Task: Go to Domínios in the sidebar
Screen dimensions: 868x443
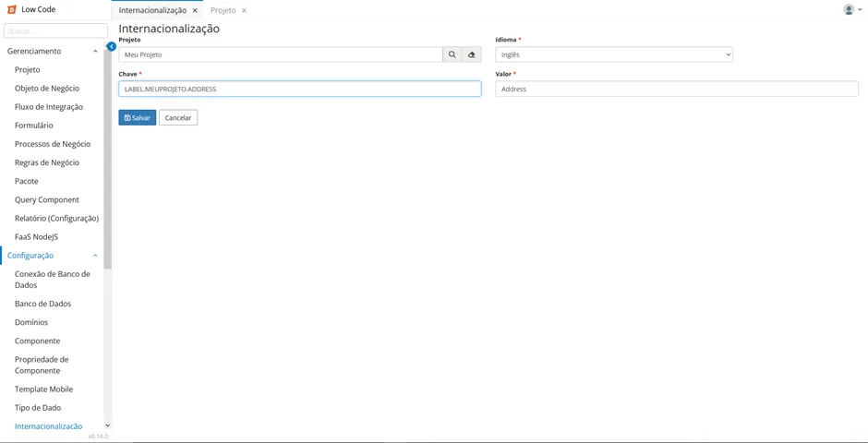Action: 31,322
